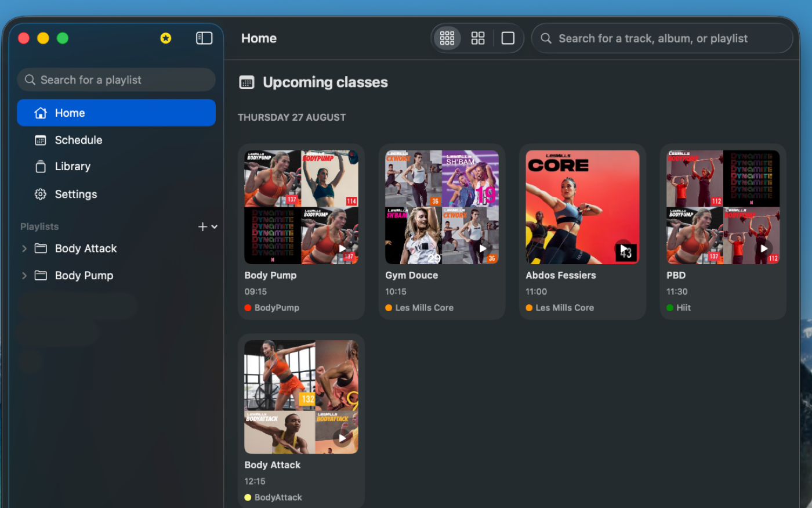Select the Body Pump playlist folder
Screen dimensions: 812x508
[x=117, y=275]
